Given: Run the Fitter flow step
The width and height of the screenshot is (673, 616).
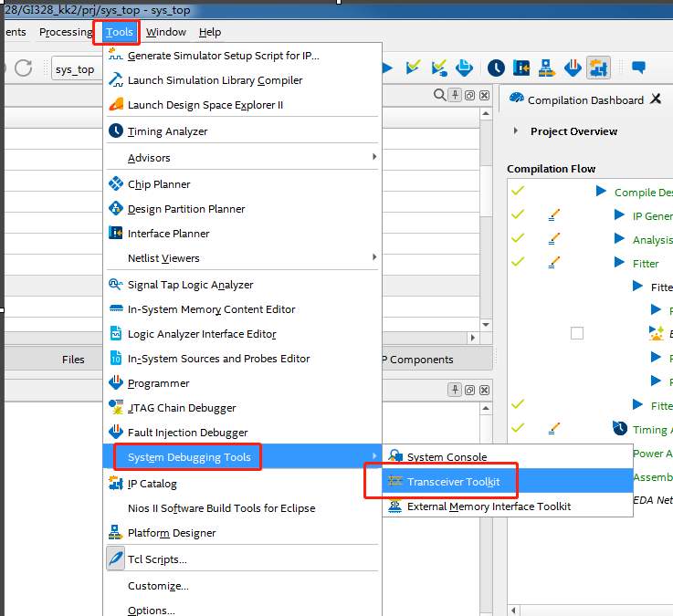Looking at the screenshot, I should tap(619, 262).
